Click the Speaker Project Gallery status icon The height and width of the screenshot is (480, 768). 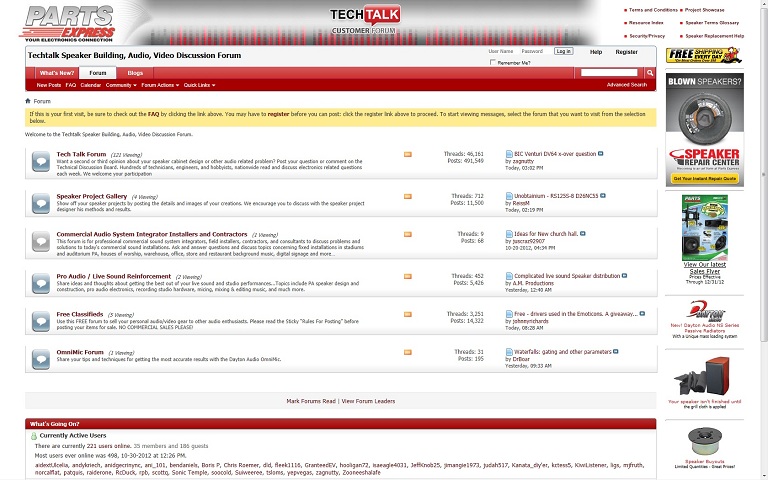tap(40, 200)
